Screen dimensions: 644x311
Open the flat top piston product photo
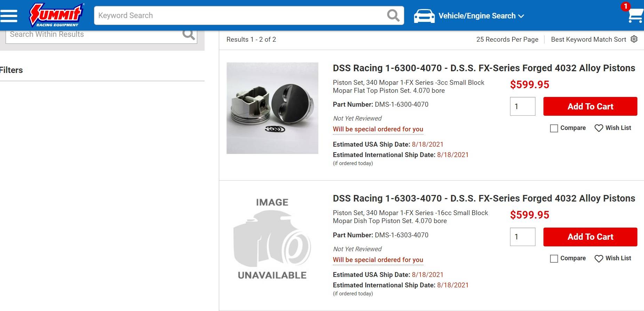tap(272, 108)
